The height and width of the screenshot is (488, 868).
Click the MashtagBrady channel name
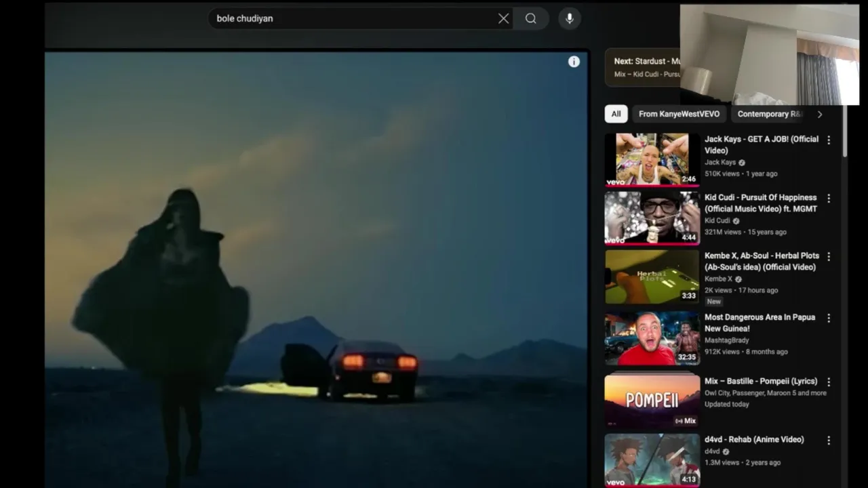pyautogui.click(x=726, y=340)
